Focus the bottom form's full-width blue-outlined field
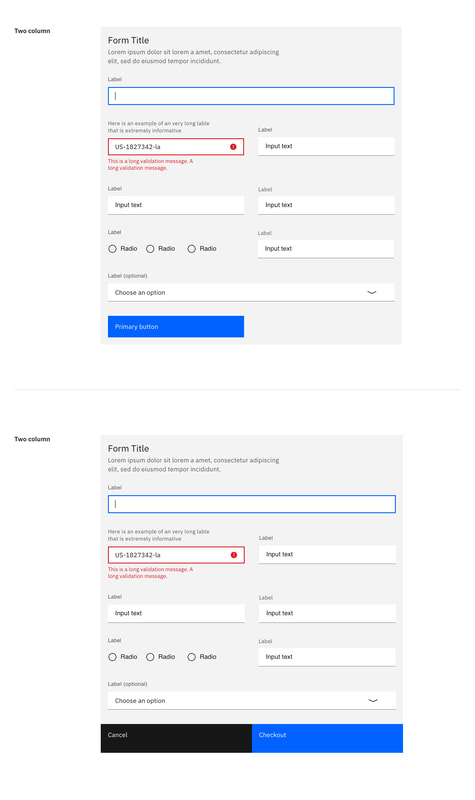The height and width of the screenshot is (800, 475). pyautogui.click(x=252, y=504)
